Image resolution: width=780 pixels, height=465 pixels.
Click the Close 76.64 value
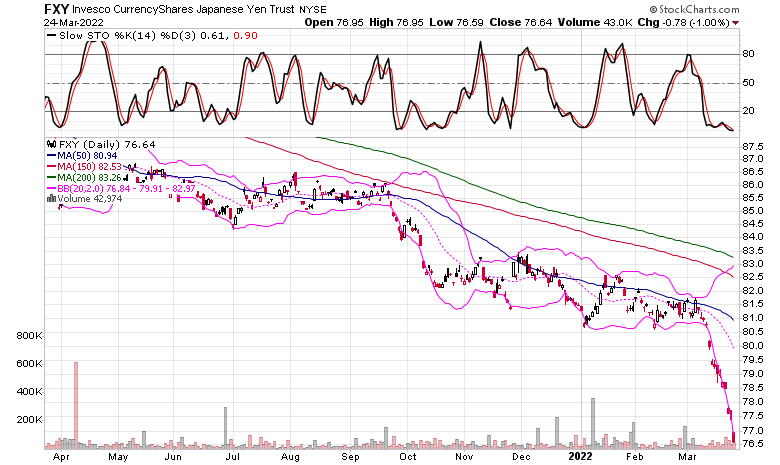[520, 22]
